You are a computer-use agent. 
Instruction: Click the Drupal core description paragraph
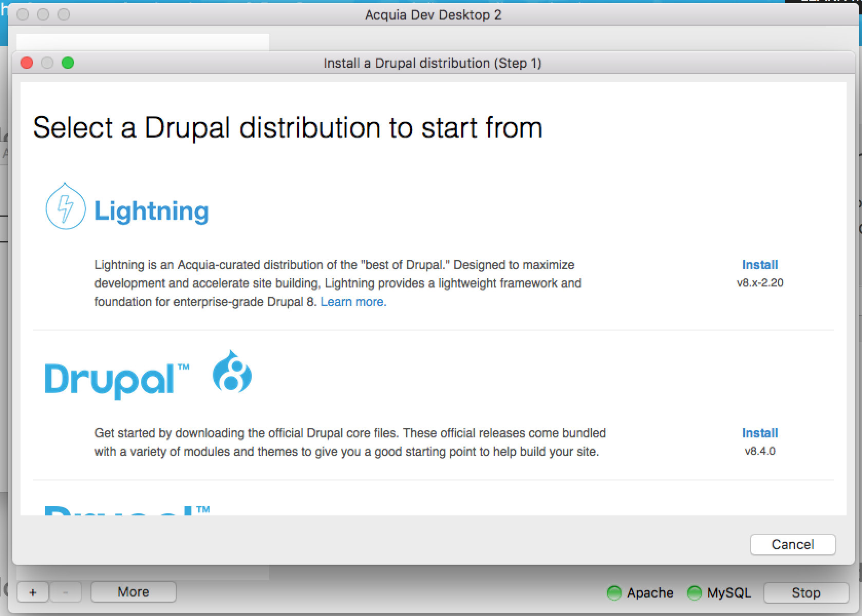point(350,442)
